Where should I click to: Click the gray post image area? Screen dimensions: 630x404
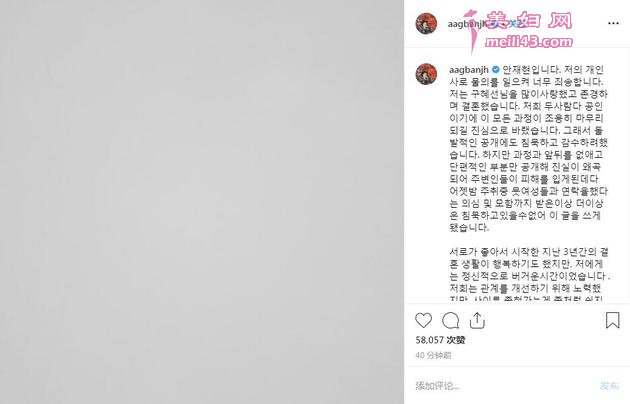tap(202, 202)
